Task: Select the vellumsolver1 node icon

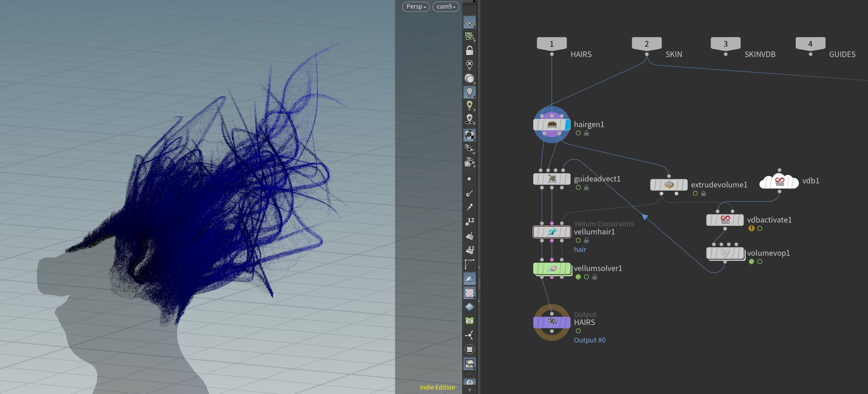Action: point(552,268)
